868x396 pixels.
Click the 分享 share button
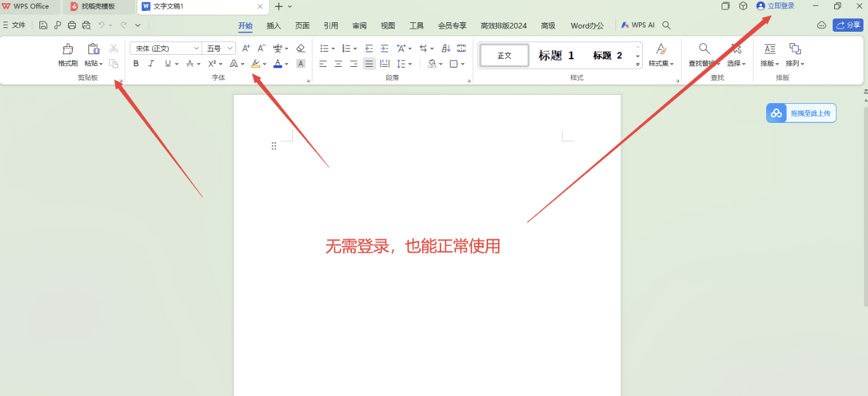(848, 25)
